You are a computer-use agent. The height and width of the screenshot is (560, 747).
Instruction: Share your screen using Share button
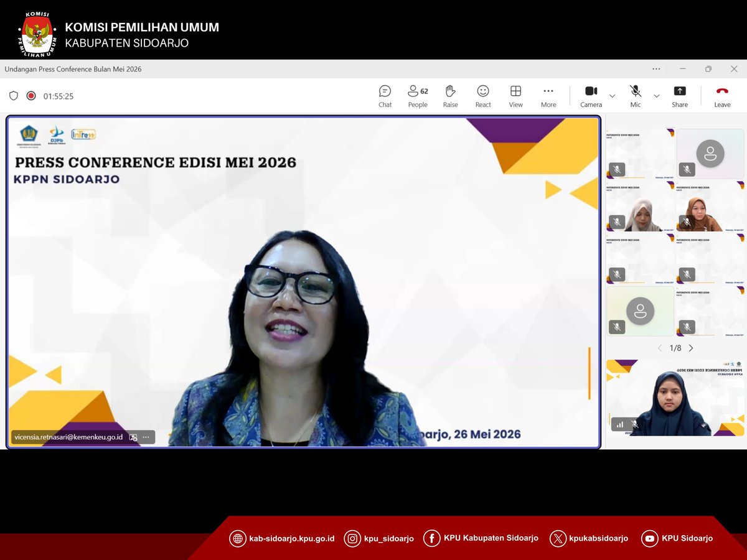tap(680, 96)
